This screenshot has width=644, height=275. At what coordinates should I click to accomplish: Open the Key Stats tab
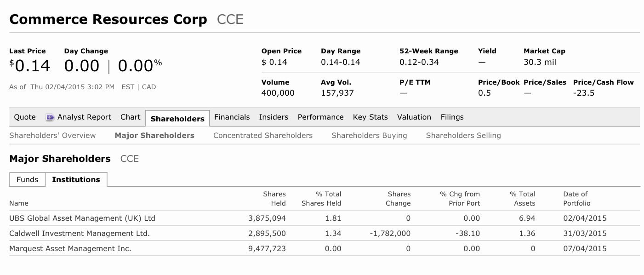click(x=370, y=117)
